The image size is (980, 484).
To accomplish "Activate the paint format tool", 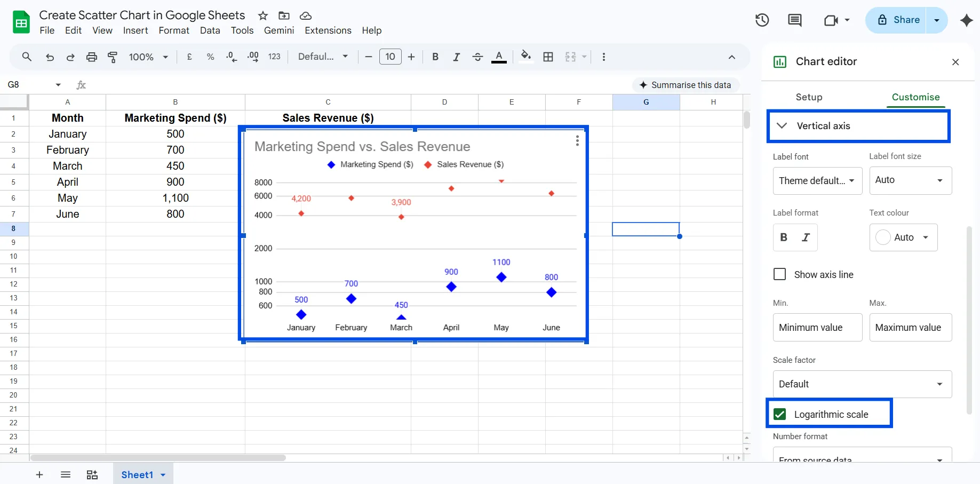I will pyautogui.click(x=113, y=57).
